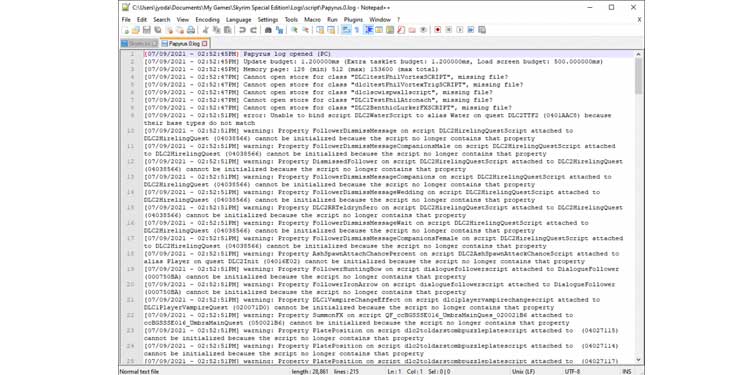Run macro multiple times icon
This screenshot has height=375, width=750.
(471, 30)
